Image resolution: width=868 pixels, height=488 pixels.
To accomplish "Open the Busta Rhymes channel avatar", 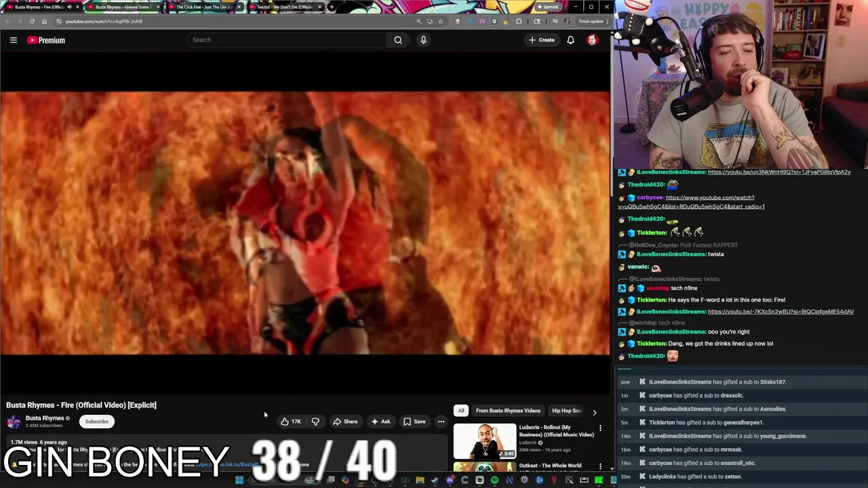I will 14,422.
